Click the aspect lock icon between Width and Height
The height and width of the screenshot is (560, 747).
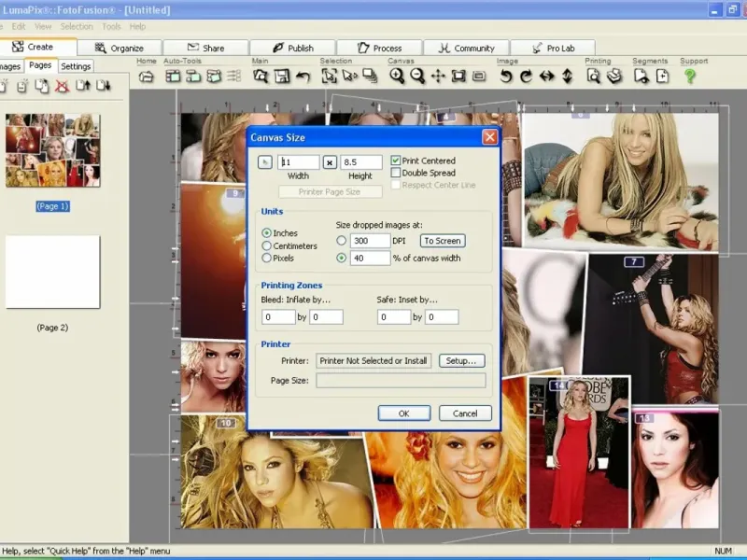click(x=329, y=161)
